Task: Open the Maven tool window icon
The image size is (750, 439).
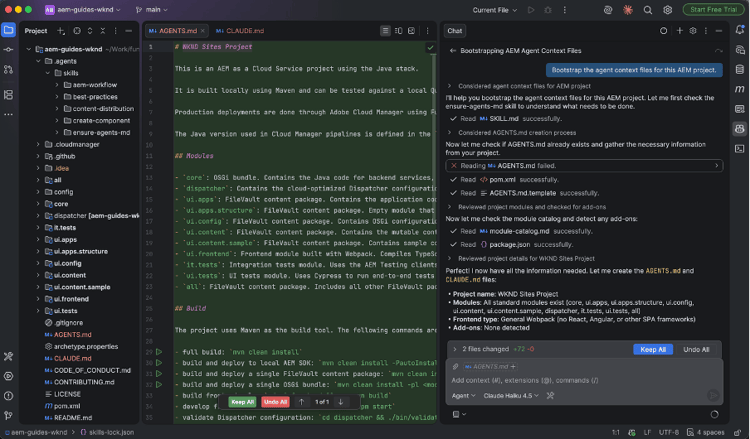Action: coord(739,89)
